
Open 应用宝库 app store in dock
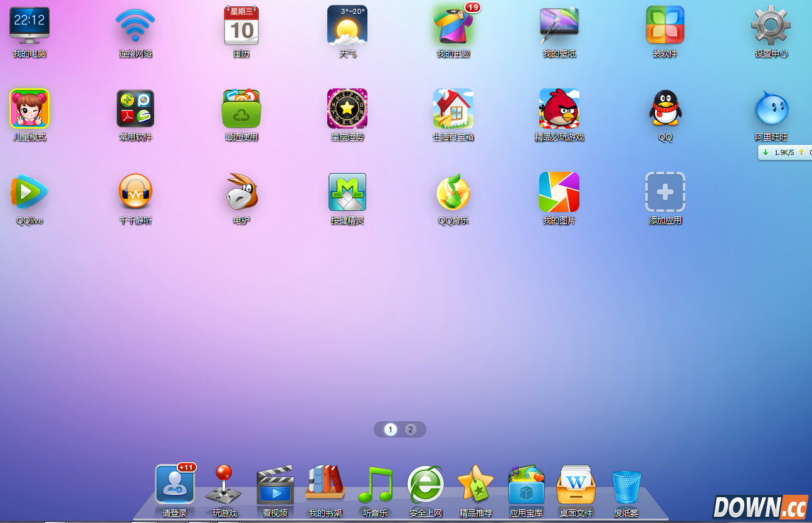pyautogui.click(x=526, y=485)
